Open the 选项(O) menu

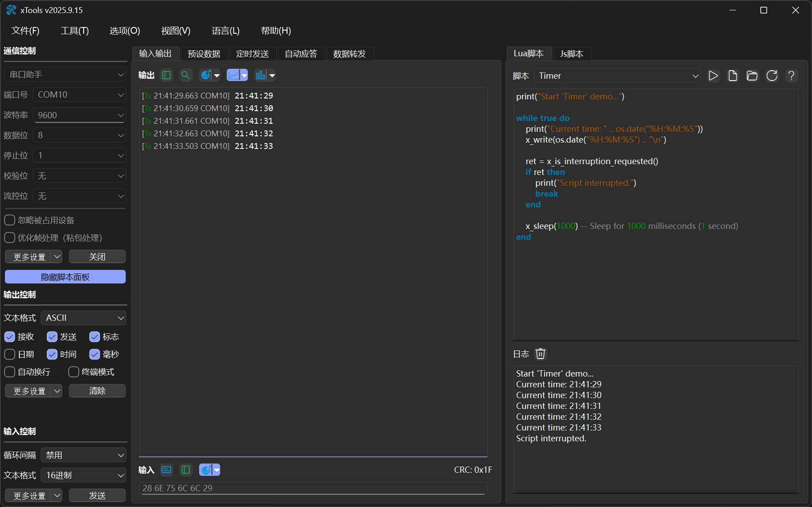coord(125,31)
